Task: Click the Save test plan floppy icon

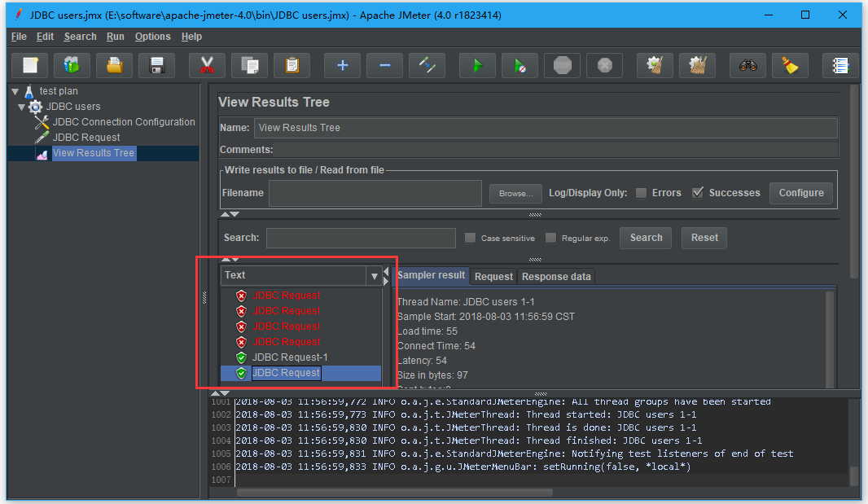Action: coord(156,65)
